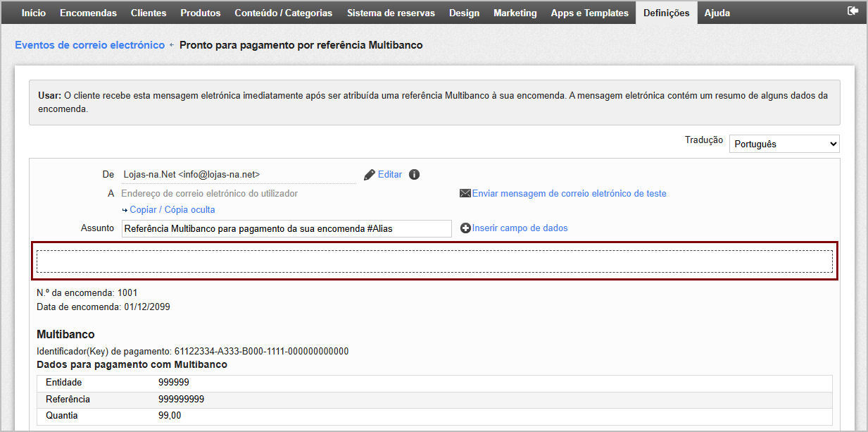Open the Ajuda menu
The image size is (868, 432).
717,13
